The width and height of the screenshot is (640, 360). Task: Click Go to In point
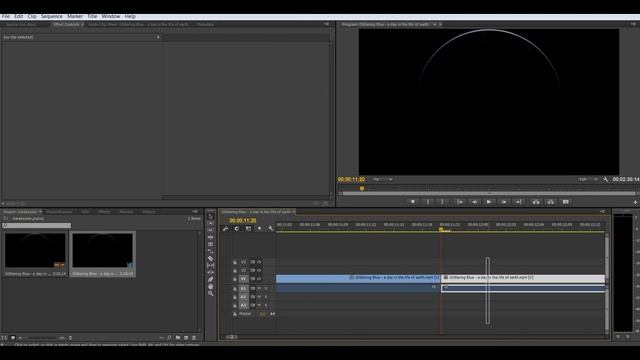[x=460, y=202]
